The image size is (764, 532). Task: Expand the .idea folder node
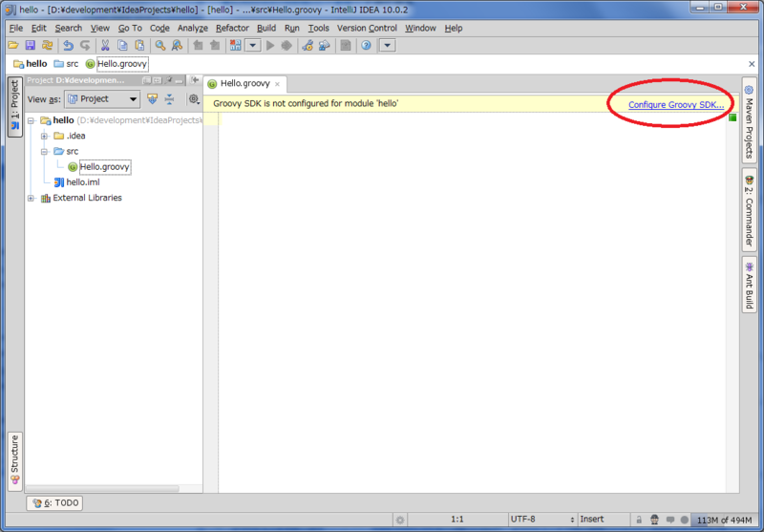pos(44,136)
